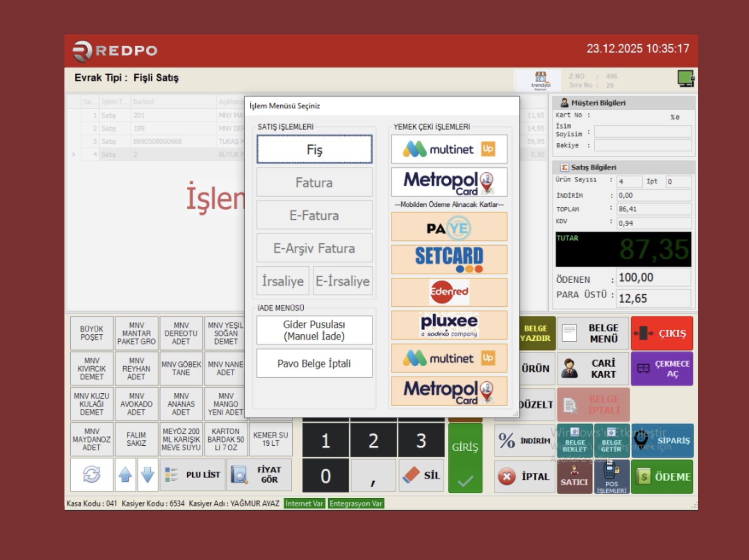Click the blue down arrow button

coord(148,475)
